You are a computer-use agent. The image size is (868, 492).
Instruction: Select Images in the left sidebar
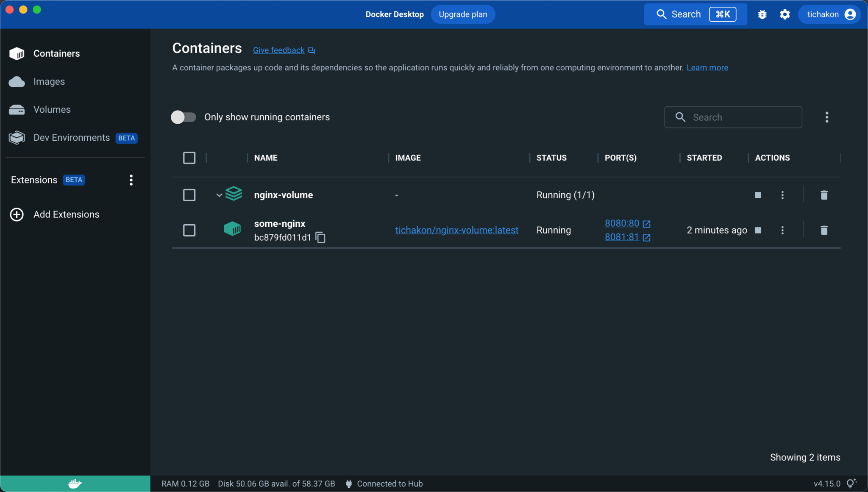tap(49, 81)
